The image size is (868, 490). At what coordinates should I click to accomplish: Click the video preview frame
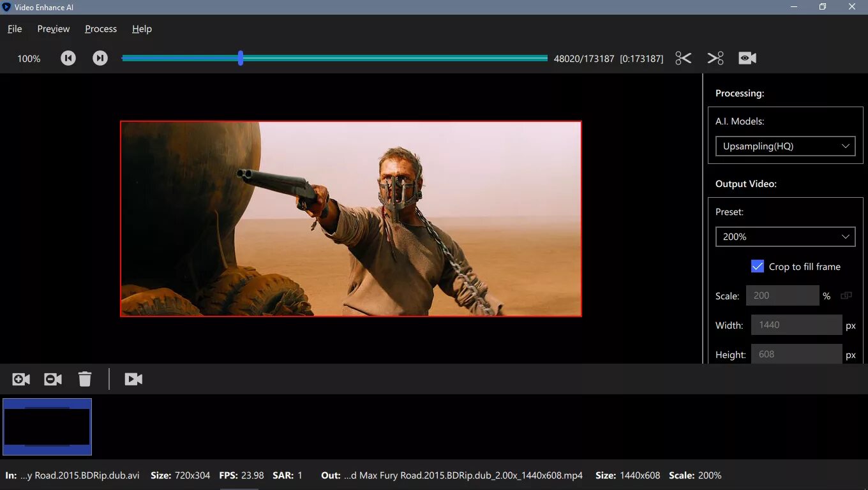coord(351,219)
